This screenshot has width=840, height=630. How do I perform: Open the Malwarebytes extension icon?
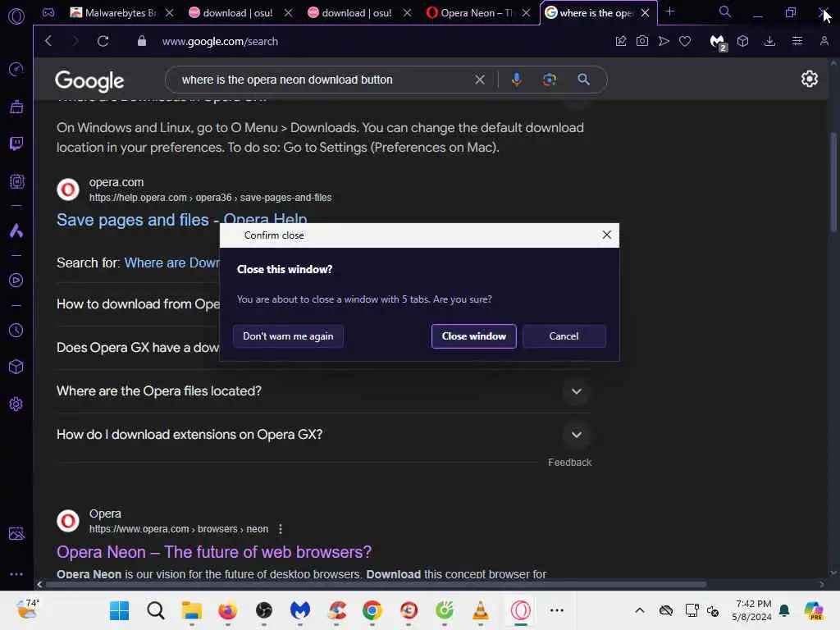717,42
